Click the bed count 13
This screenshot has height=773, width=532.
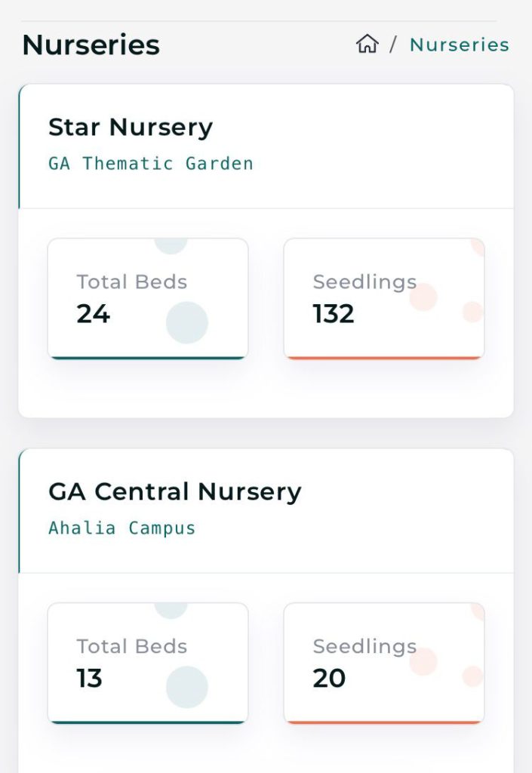coord(89,678)
